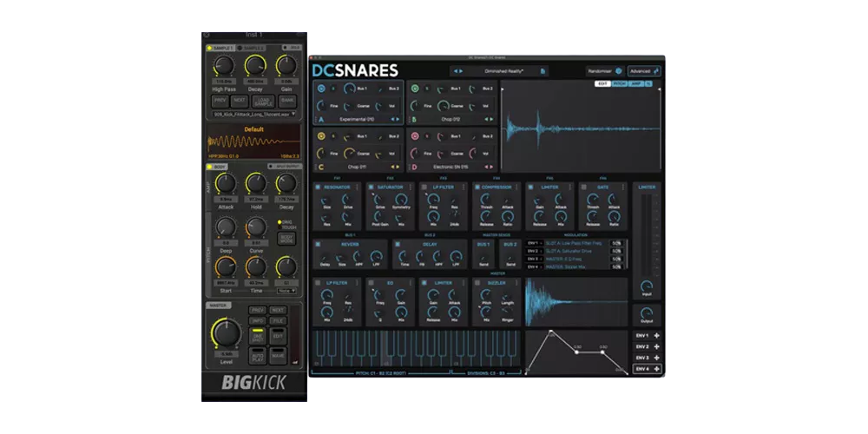Open ENV 1 modulation source dropdown
Image resolution: width=868 pixels, height=434 pixels.
pyautogui.click(x=533, y=243)
